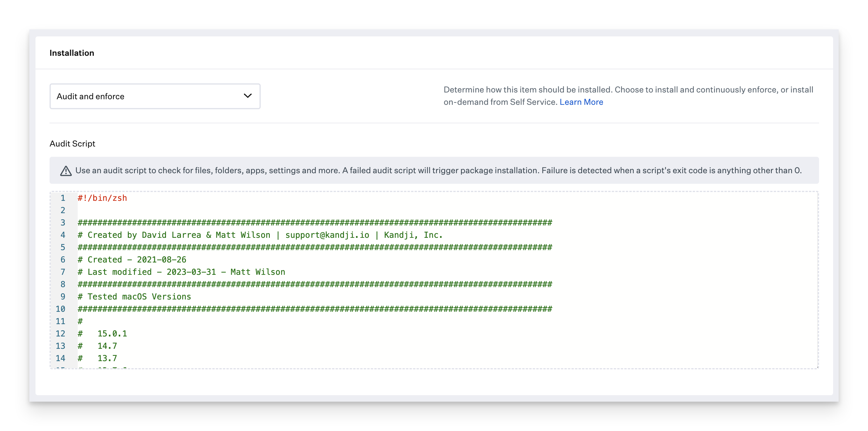This screenshot has width=868, height=431.
Task: Click the "Tested macOS Versions" comment
Action: pos(134,297)
